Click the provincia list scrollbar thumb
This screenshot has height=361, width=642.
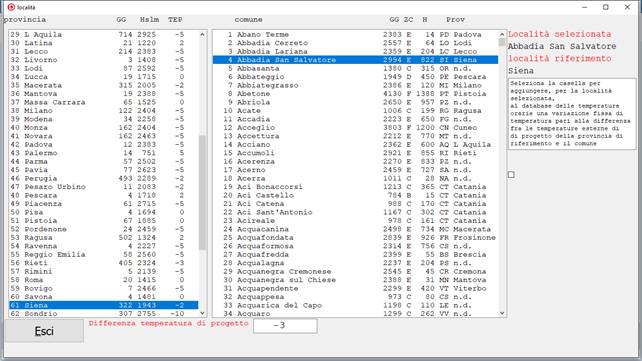click(x=202, y=192)
